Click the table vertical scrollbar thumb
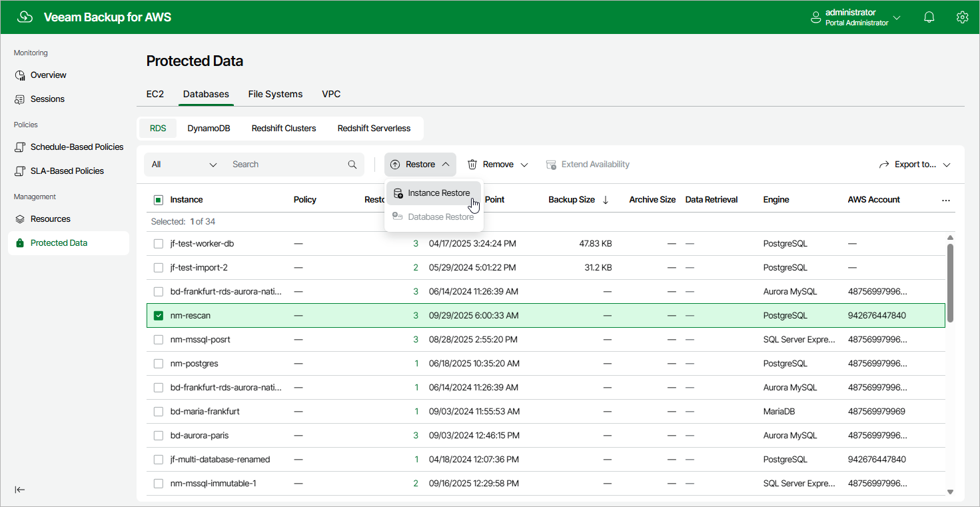The image size is (980, 507). 950,283
